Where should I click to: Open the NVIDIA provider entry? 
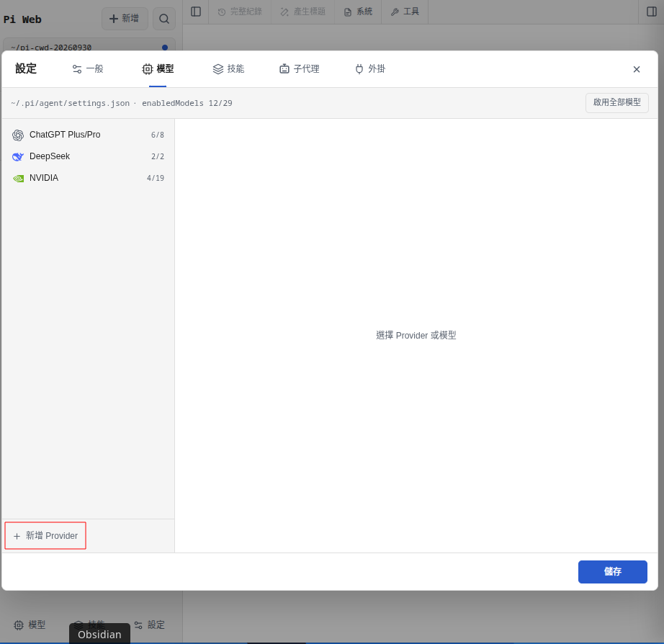88,178
